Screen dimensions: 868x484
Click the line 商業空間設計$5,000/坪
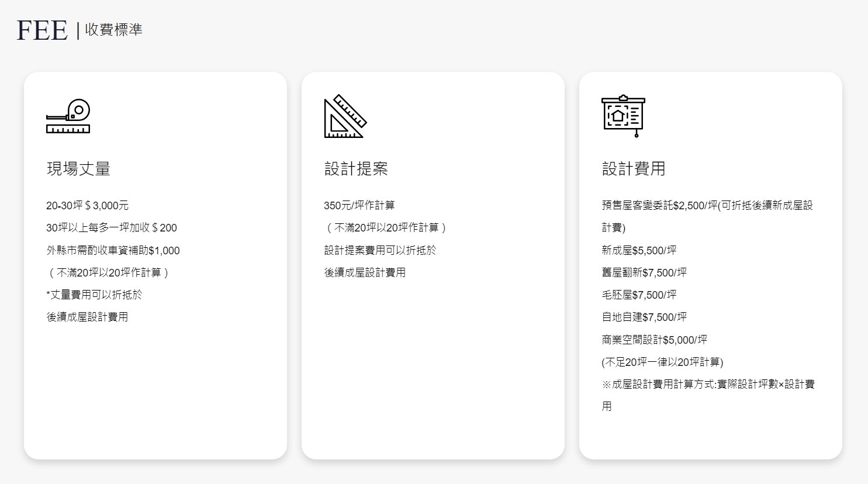(x=654, y=340)
